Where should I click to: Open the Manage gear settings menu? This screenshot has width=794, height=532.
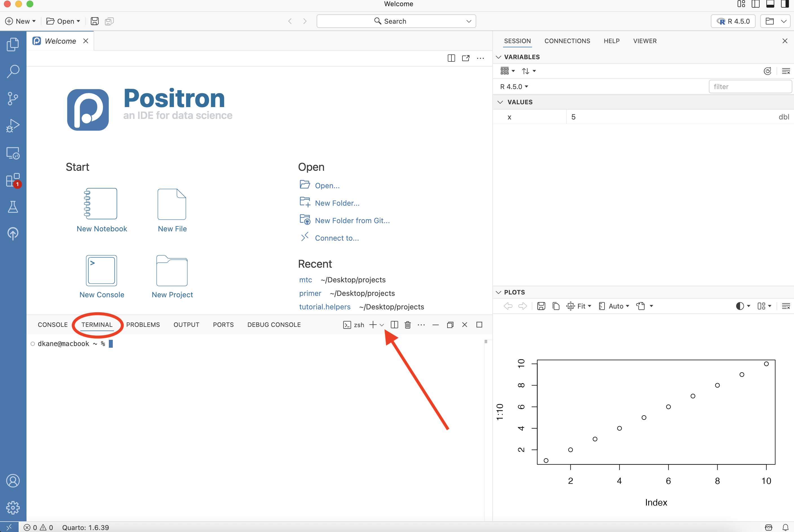point(13,507)
